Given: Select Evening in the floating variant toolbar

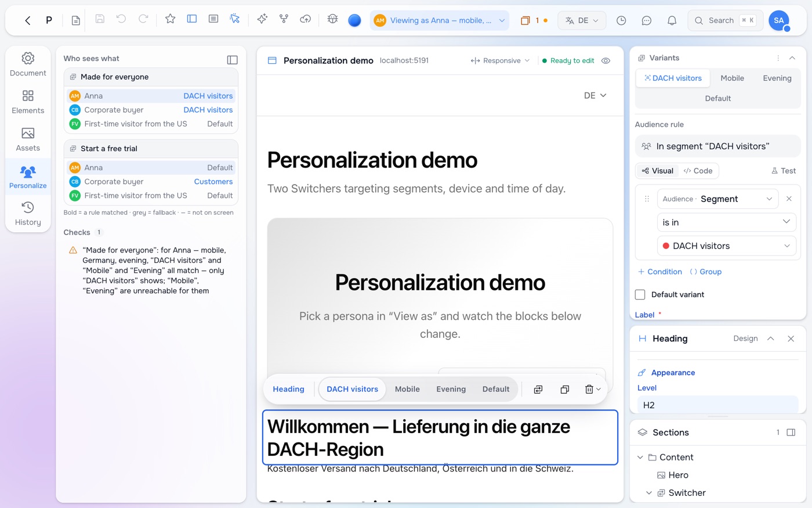Looking at the screenshot, I should tap(451, 389).
